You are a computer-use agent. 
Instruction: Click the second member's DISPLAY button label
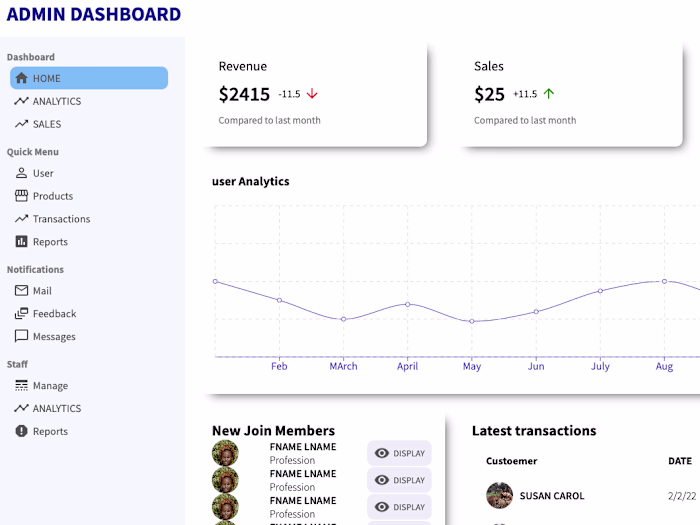coord(409,480)
